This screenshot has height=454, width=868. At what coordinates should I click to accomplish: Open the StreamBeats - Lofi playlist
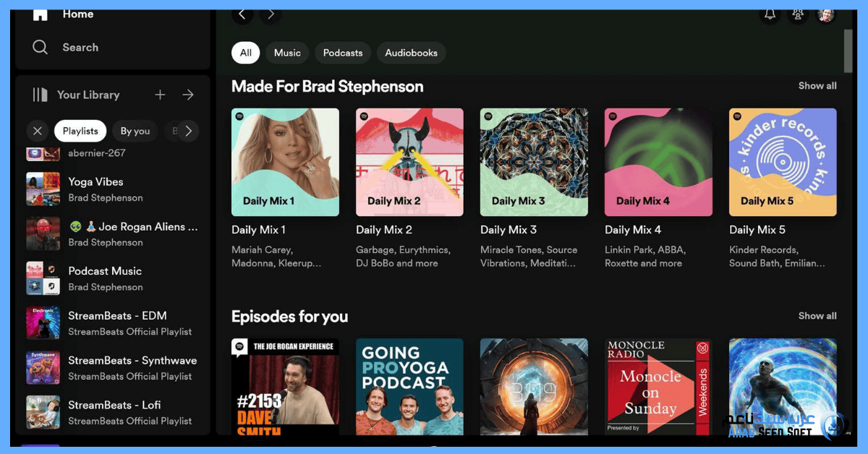pos(114,413)
